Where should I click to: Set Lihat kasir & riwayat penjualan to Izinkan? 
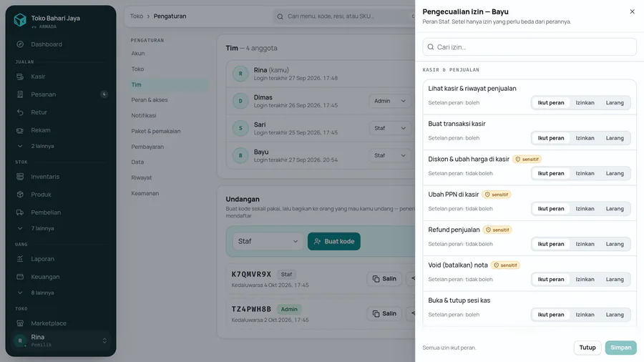(585, 102)
